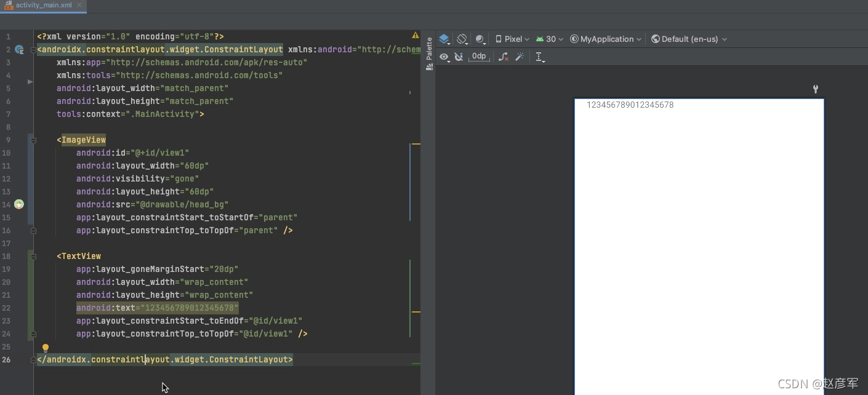
Task: Open the Pixel device dropdown
Action: click(x=512, y=39)
